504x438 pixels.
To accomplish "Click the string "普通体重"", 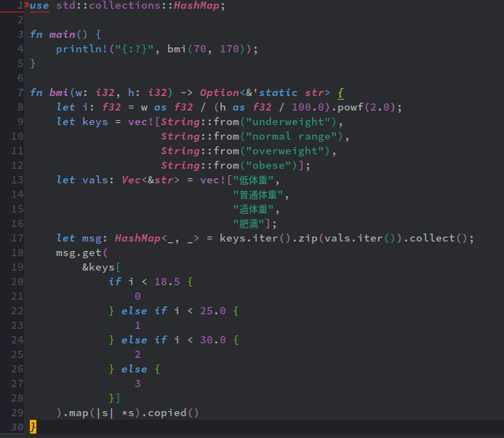I will click(x=258, y=194).
